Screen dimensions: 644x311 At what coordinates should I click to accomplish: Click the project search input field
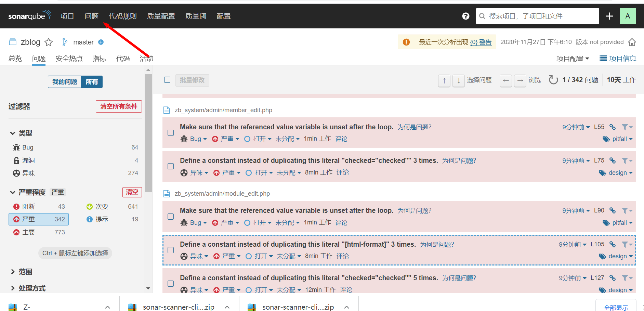click(x=537, y=16)
